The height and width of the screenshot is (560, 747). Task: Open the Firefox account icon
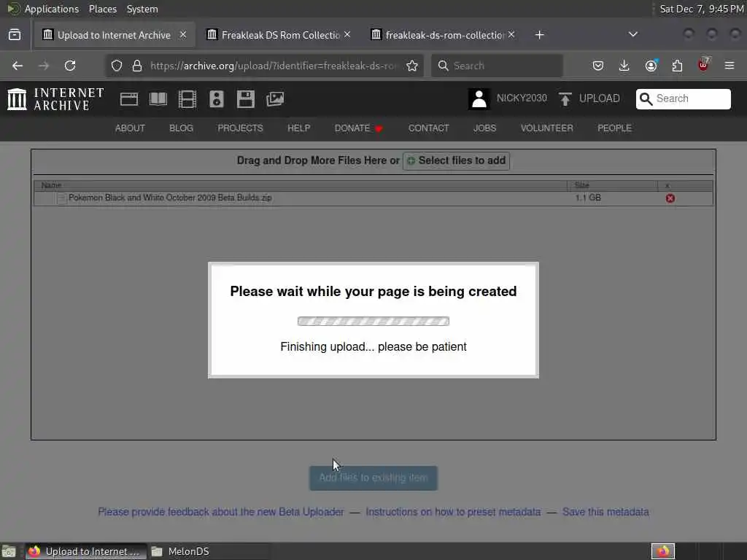pyautogui.click(x=651, y=66)
